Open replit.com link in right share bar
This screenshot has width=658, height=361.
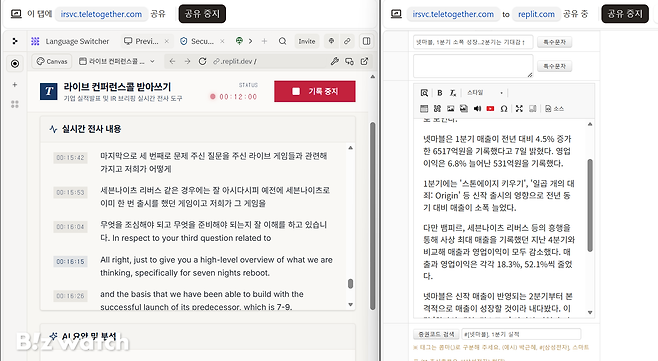(x=536, y=14)
